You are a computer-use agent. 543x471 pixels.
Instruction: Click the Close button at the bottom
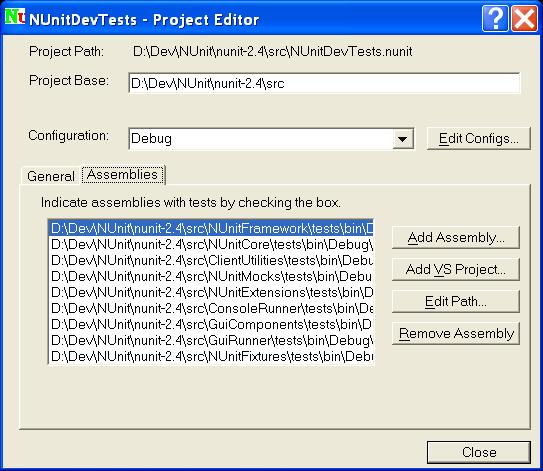[479, 452]
